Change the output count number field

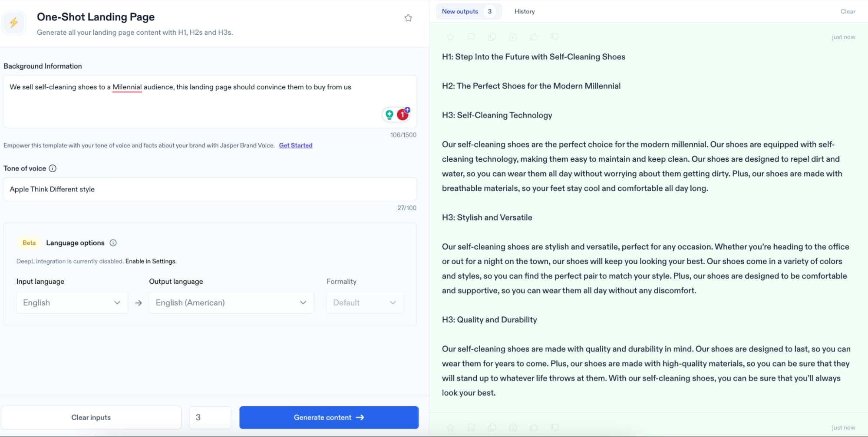point(210,417)
